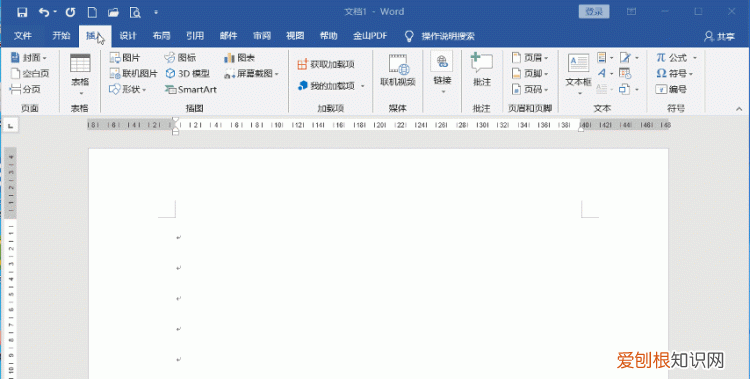Image resolution: width=750 pixels, height=379 pixels.
Task: Insert a chart (图表)
Action: coord(239,58)
